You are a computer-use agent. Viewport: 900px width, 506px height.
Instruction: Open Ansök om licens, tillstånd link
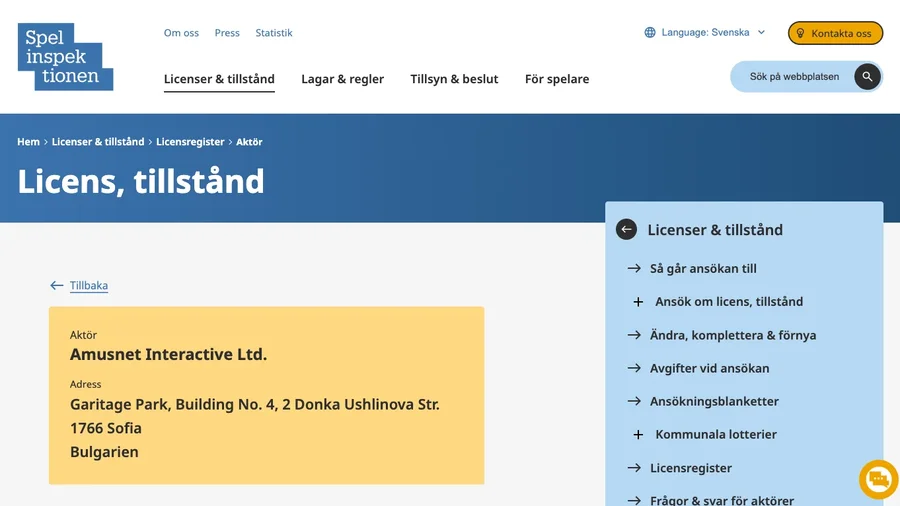(x=729, y=302)
